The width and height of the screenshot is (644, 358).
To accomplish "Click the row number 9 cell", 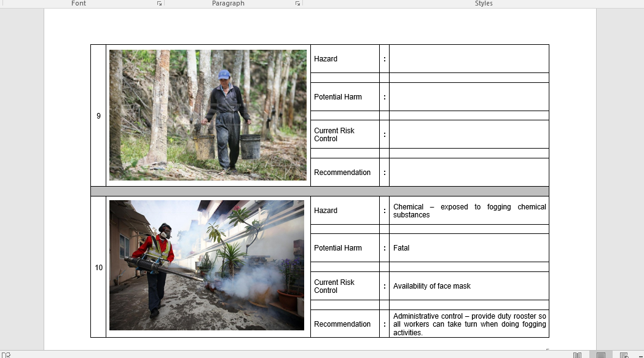I will 98,115.
